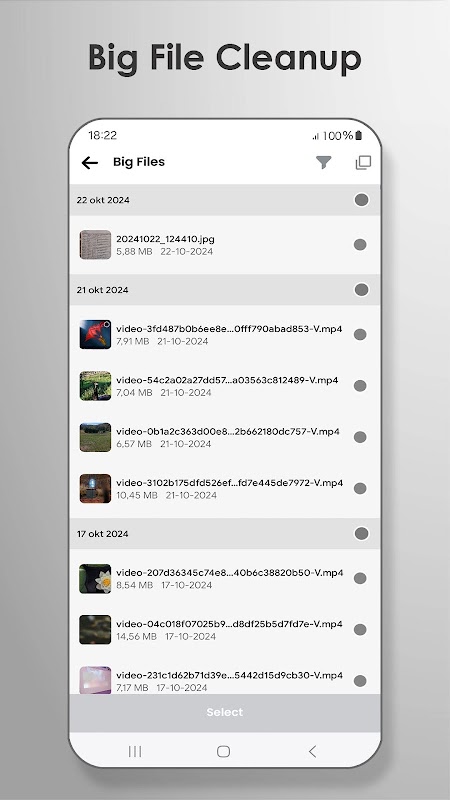Screen dimensions: 450x800
Task: Tap the Select button at the bottom
Action: tap(225, 712)
